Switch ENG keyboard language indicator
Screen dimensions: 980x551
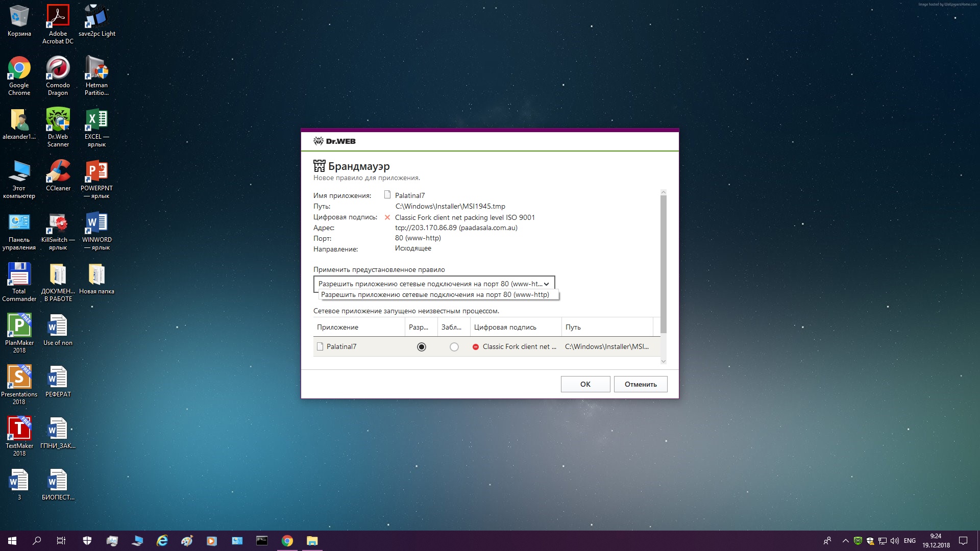(x=910, y=541)
